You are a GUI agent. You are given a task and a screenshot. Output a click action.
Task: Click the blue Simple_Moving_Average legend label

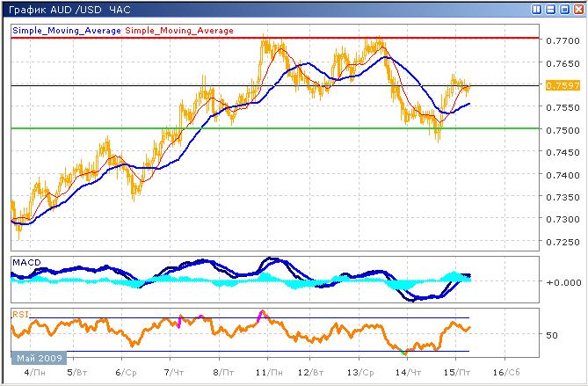tap(67, 31)
